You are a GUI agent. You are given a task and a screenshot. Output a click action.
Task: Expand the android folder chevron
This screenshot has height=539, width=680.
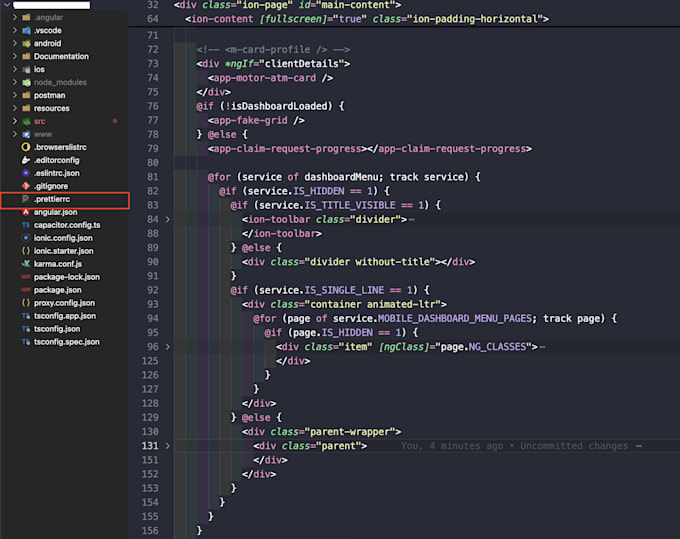pyautogui.click(x=15, y=43)
